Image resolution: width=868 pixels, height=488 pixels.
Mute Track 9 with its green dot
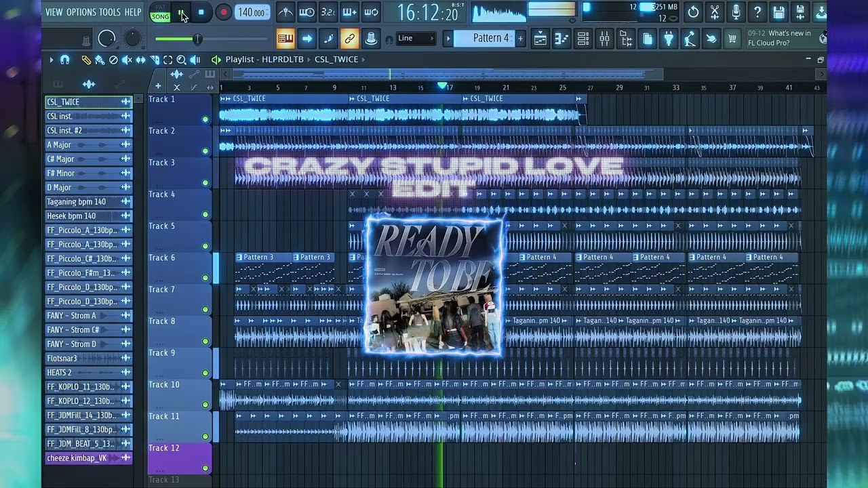pyautogui.click(x=205, y=373)
